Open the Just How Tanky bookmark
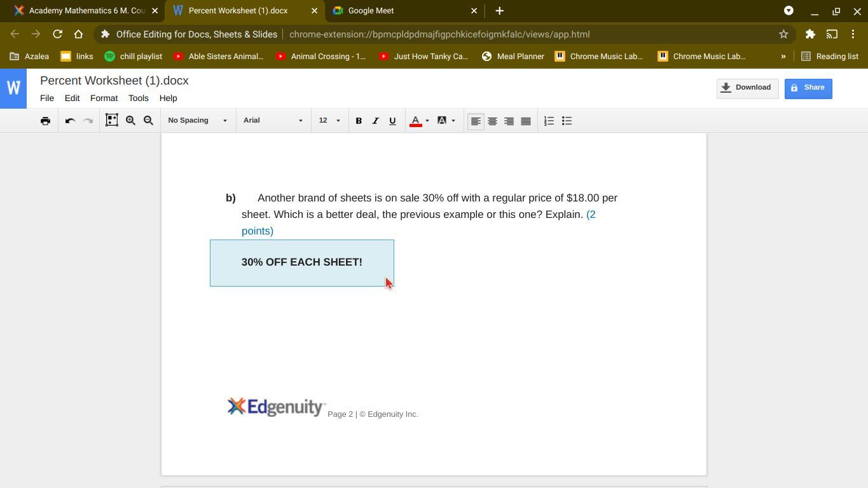Screen dimensions: 868x488 424,57
